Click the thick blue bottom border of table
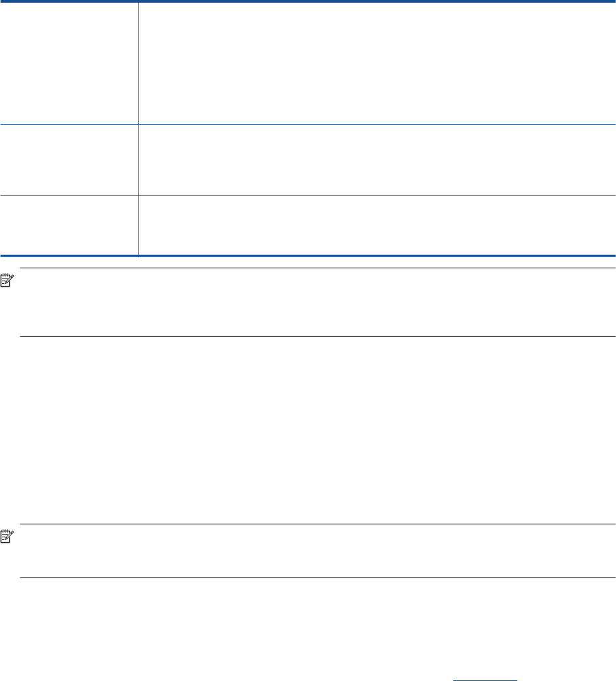The width and height of the screenshot is (616, 681). pyautogui.click(x=308, y=256)
